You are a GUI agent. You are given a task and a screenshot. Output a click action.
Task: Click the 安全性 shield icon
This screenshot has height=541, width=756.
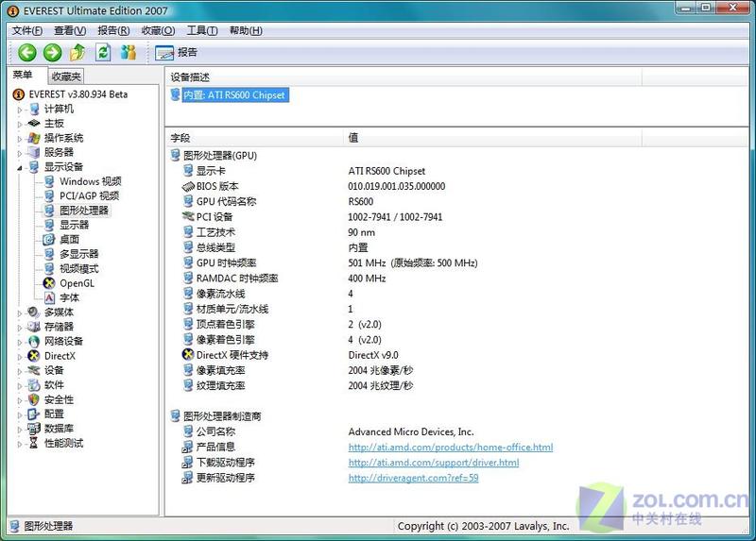(x=34, y=399)
